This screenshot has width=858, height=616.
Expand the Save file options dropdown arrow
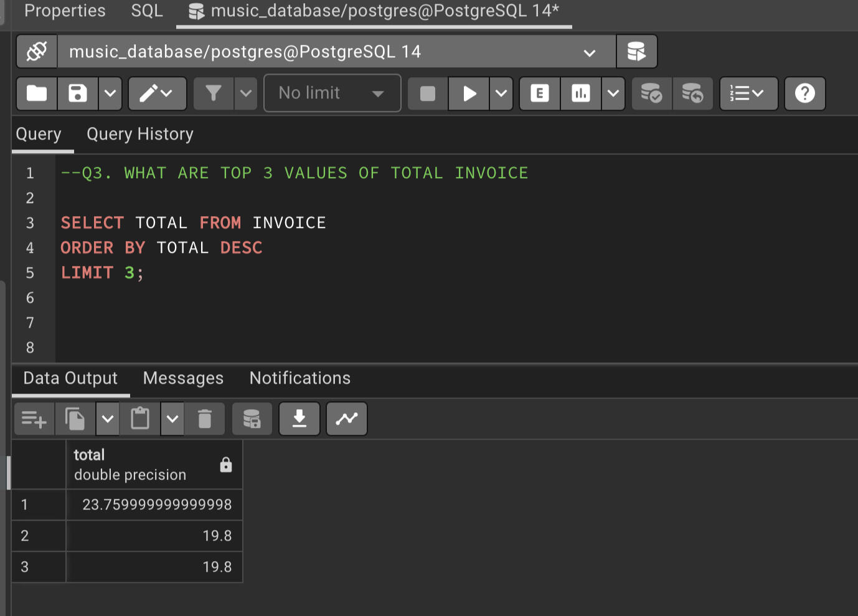pyautogui.click(x=110, y=93)
